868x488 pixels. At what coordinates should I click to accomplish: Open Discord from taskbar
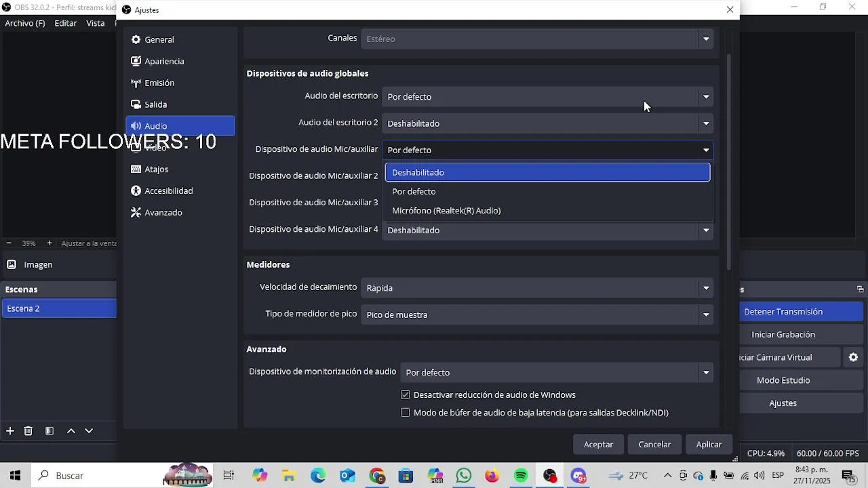click(x=578, y=476)
